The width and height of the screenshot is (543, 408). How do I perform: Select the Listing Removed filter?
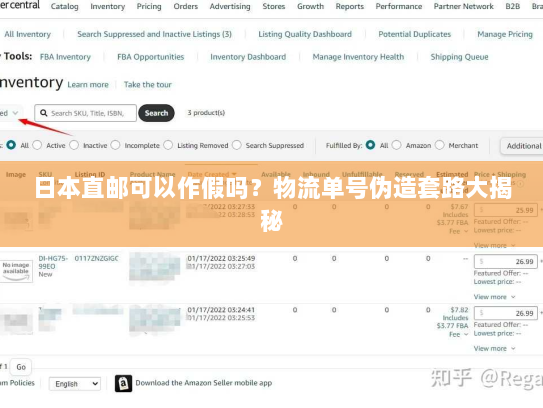(x=168, y=145)
